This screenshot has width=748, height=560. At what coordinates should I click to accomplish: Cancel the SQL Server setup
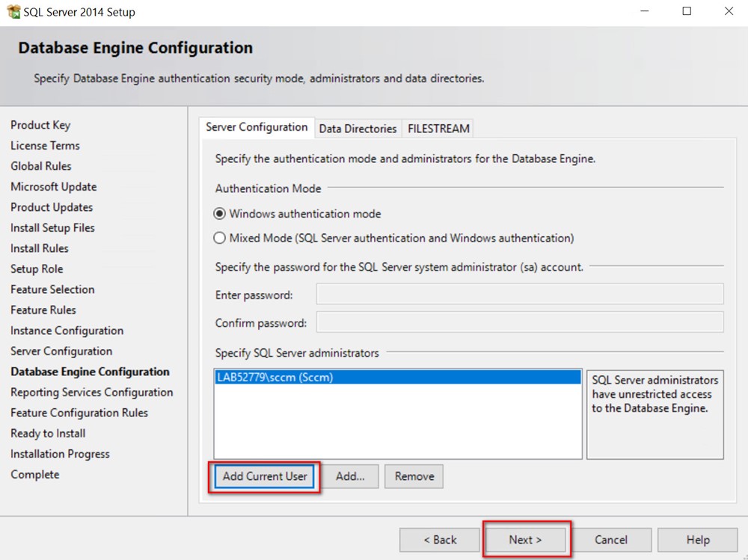coord(611,540)
